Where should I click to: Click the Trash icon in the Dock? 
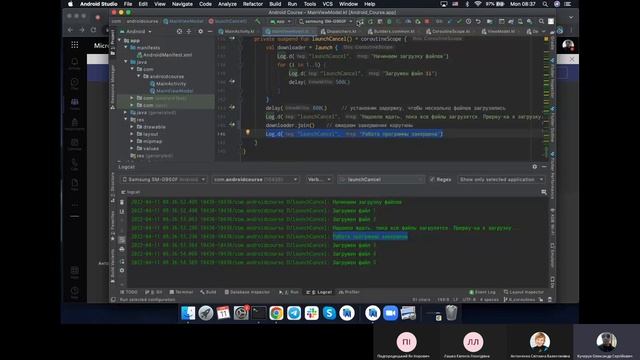tap(451, 313)
